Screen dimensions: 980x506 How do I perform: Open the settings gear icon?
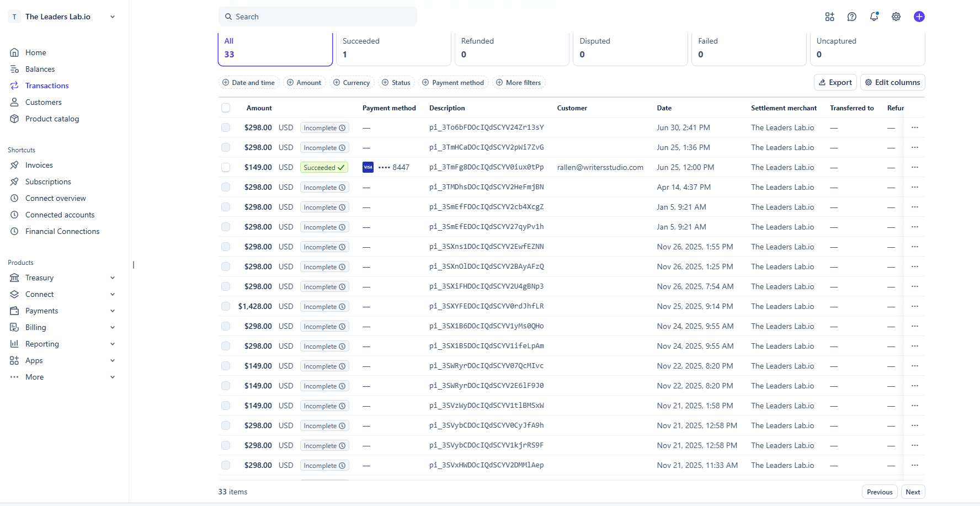896,17
